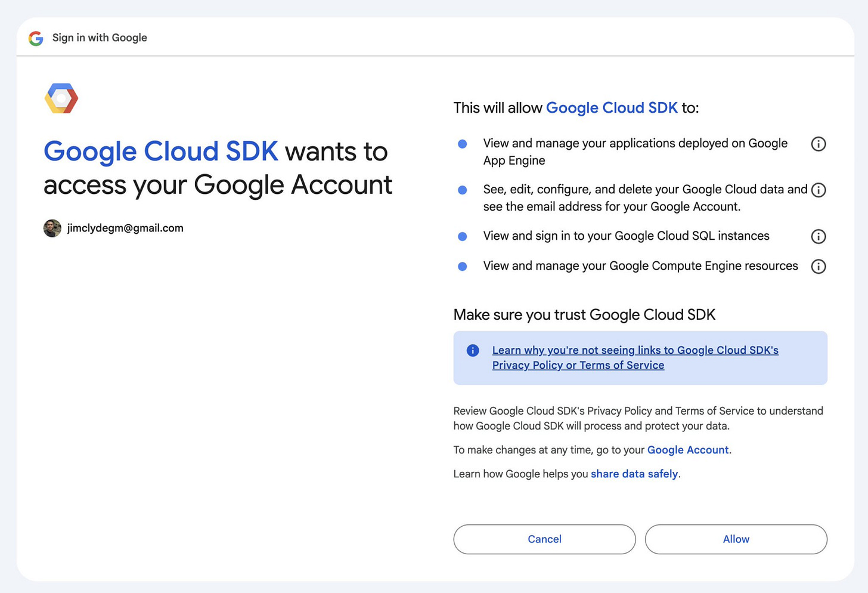Click the Cancel button

click(x=544, y=539)
